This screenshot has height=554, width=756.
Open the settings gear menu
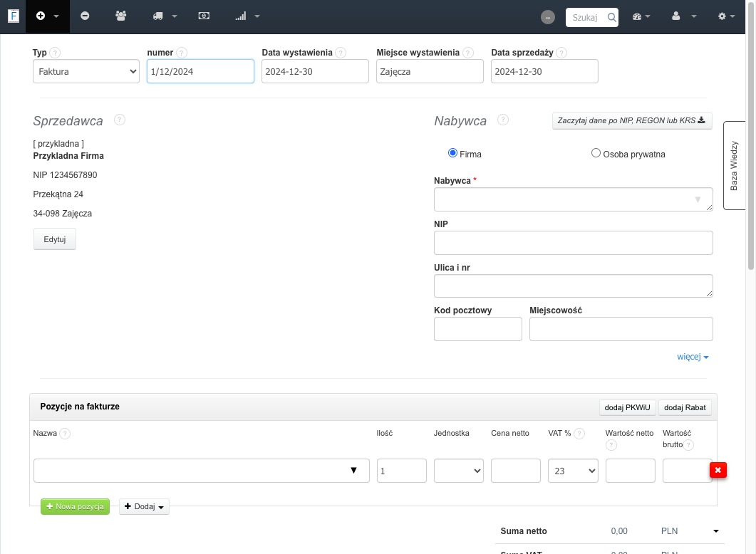pos(726,16)
